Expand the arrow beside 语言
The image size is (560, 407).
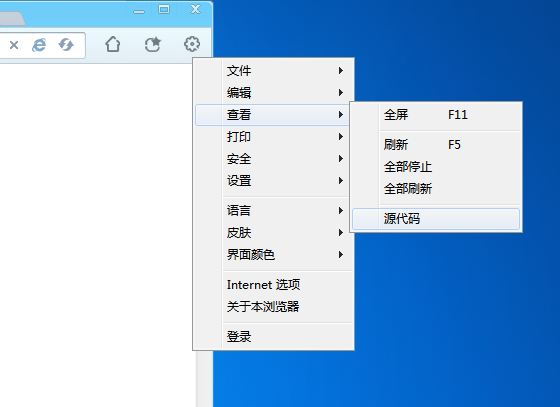tap(341, 211)
